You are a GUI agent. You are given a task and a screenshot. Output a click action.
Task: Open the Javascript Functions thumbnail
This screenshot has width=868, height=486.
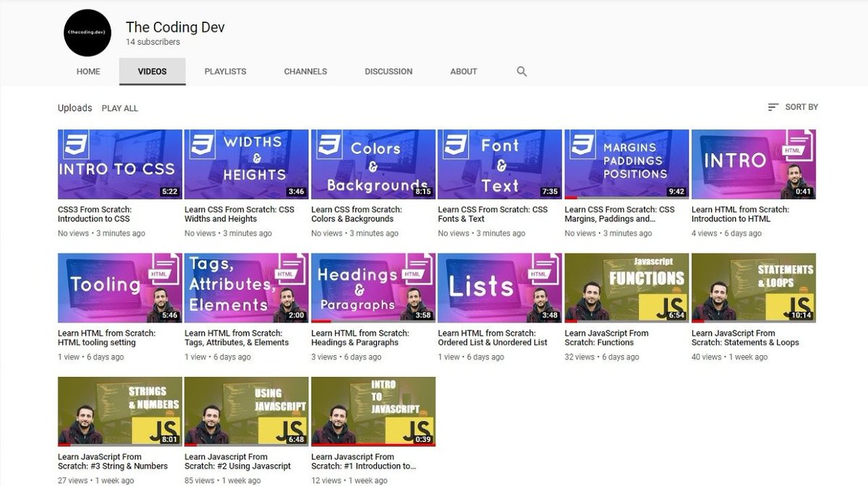pyautogui.click(x=626, y=288)
